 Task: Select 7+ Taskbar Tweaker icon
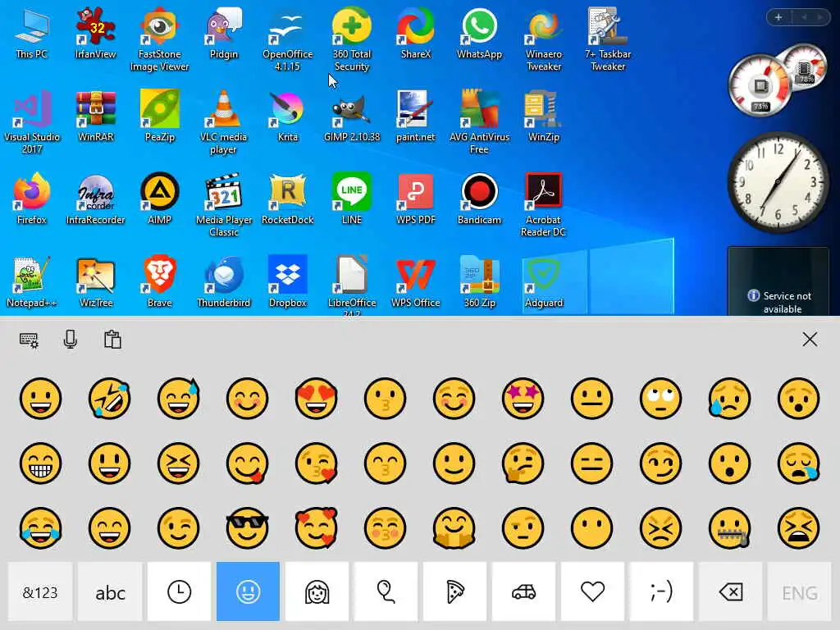pos(608,39)
